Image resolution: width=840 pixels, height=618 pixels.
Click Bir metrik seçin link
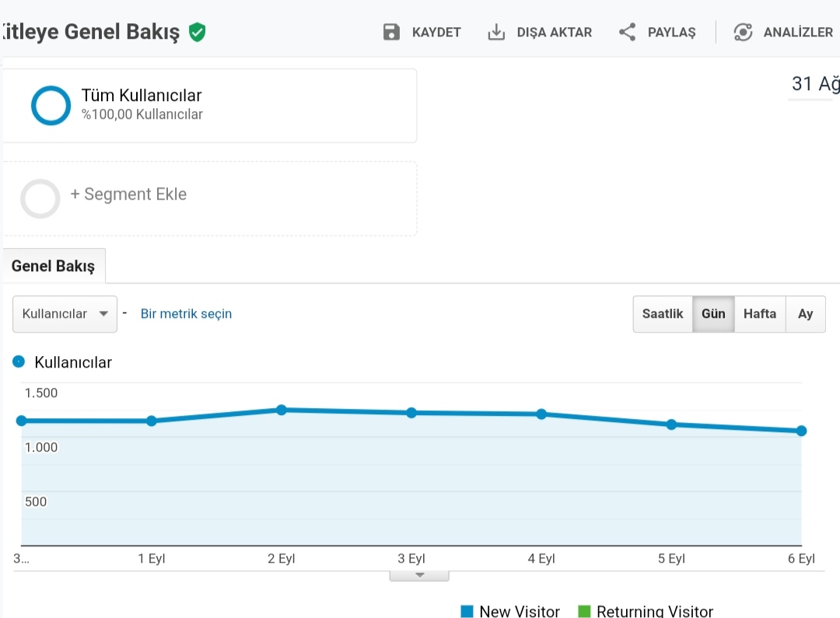pos(186,314)
